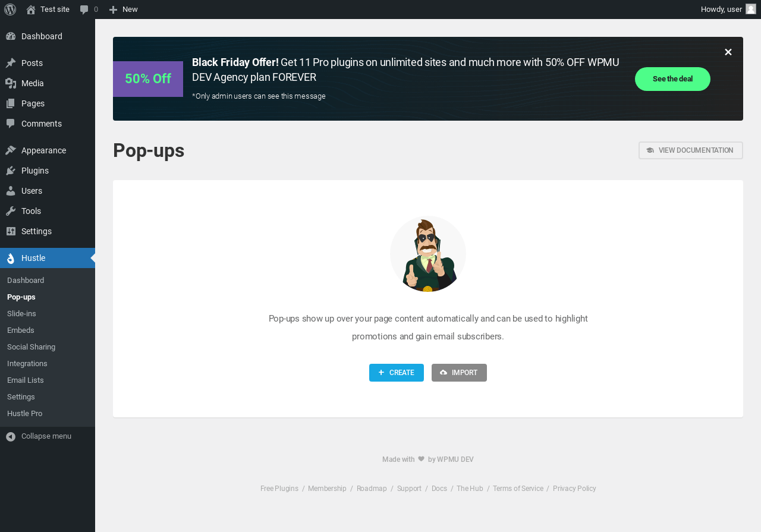761x532 pixels.
Task: Open the Posts menu
Action: point(48,63)
